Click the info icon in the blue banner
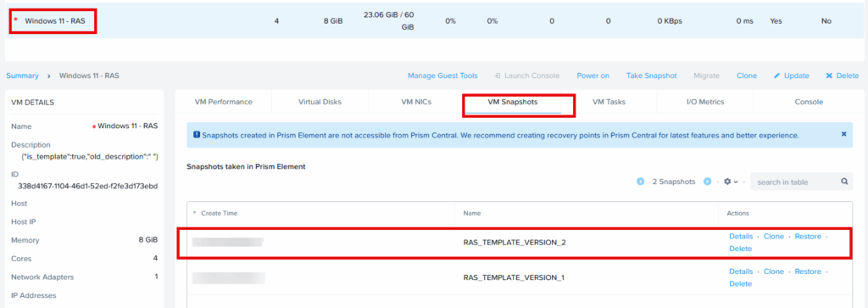This screenshot has height=308, width=868. pos(197,135)
